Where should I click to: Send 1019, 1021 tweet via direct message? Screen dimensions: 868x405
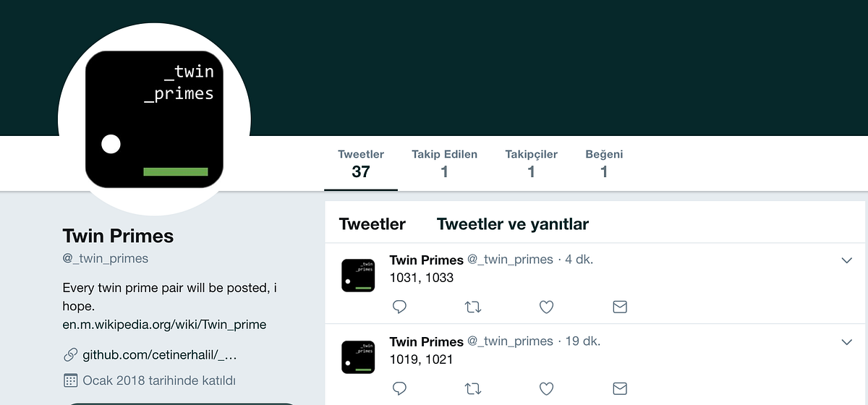(620, 388)
